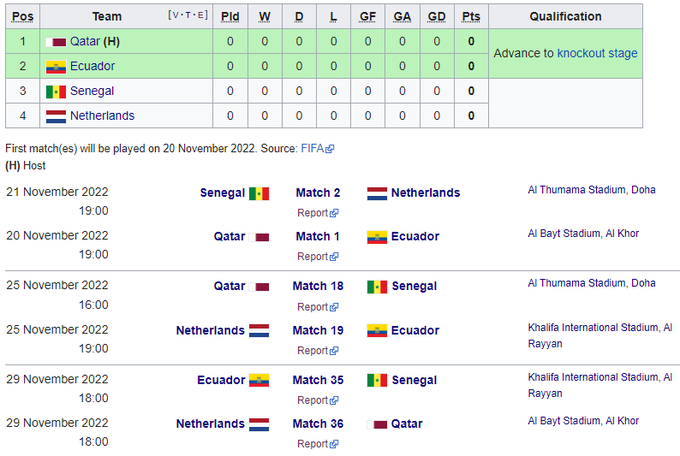Click Senegal flag right of Match 35
680x456 pixels.
click(377, 381)
